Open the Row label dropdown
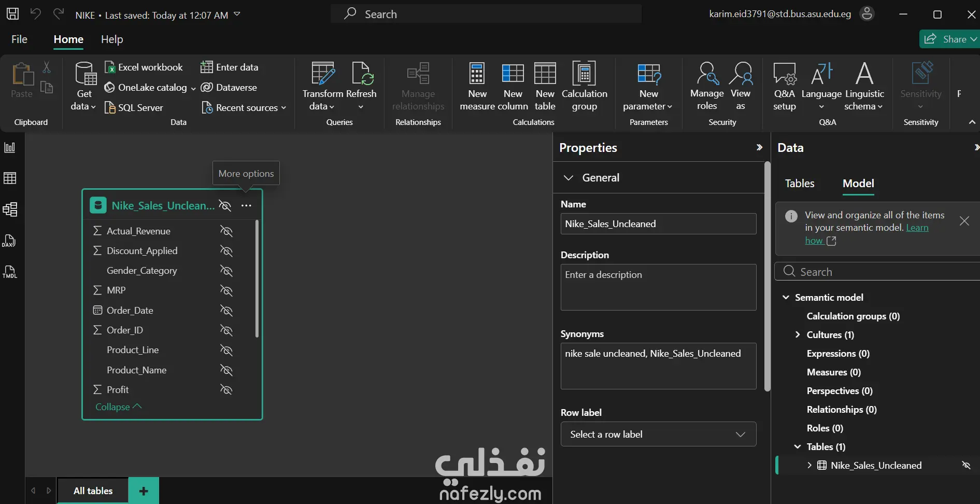This screenshot has width=980, height=504. coord(658,435)
